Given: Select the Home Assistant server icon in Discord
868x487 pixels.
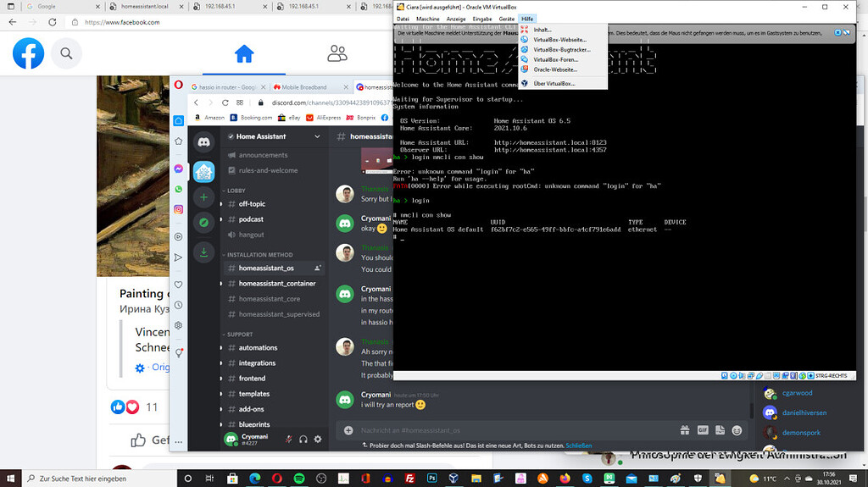Looking at the screenshot, I should 203,172.
